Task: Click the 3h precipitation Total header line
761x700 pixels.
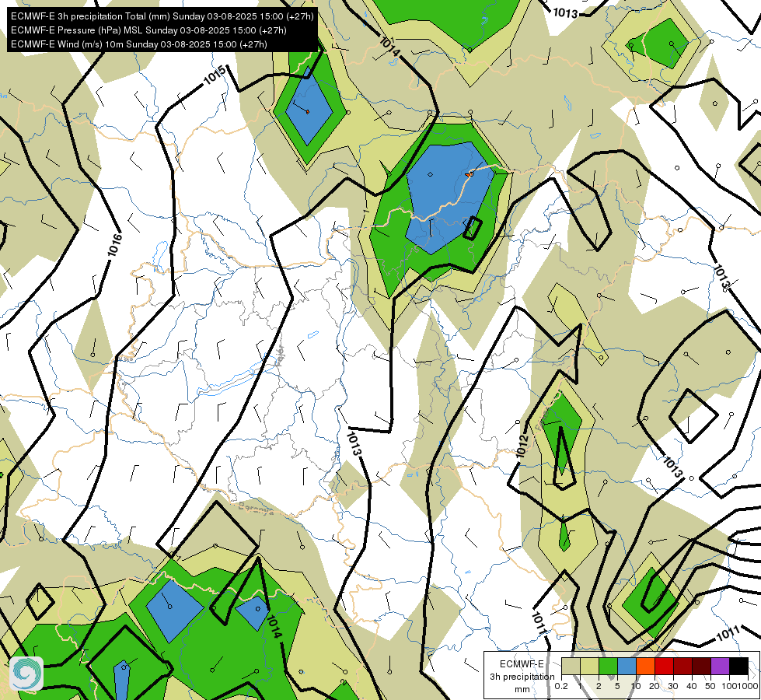Action: tap(162, 16)
